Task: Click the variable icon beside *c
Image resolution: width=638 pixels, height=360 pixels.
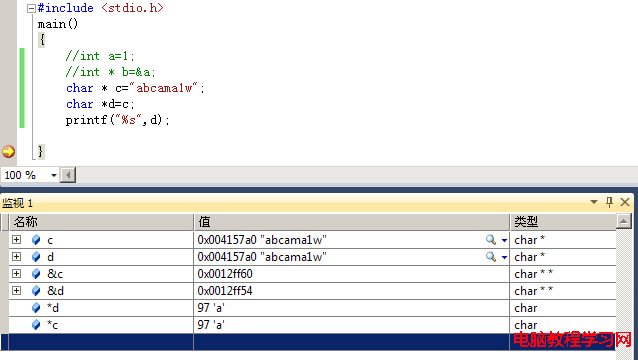Action: tap(36, 325)
